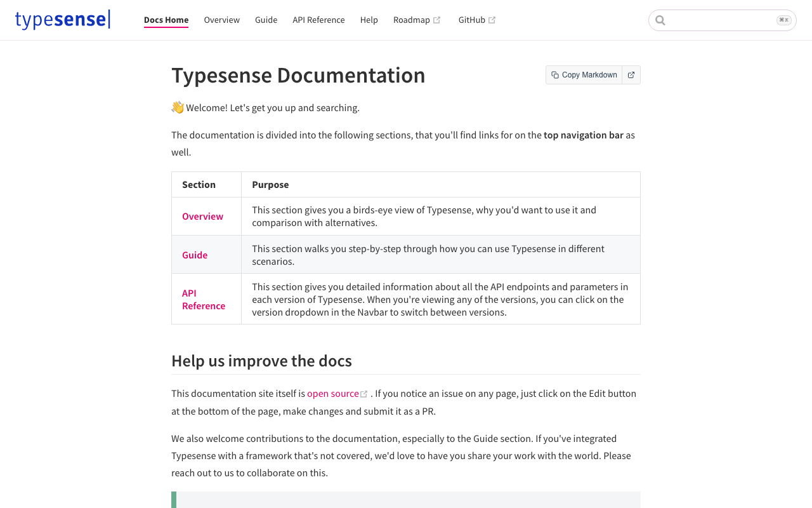
Task: Open the Docs Home tab
Action: [x=166, y=20]
